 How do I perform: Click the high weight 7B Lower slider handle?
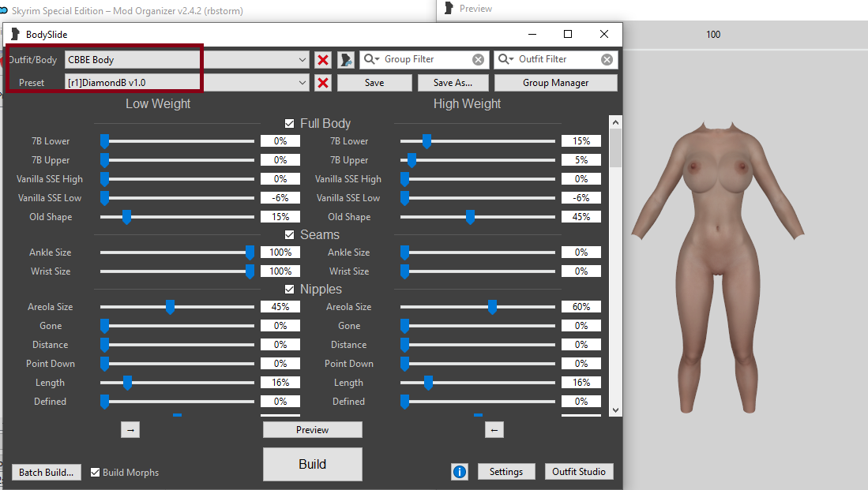(426, 141)
